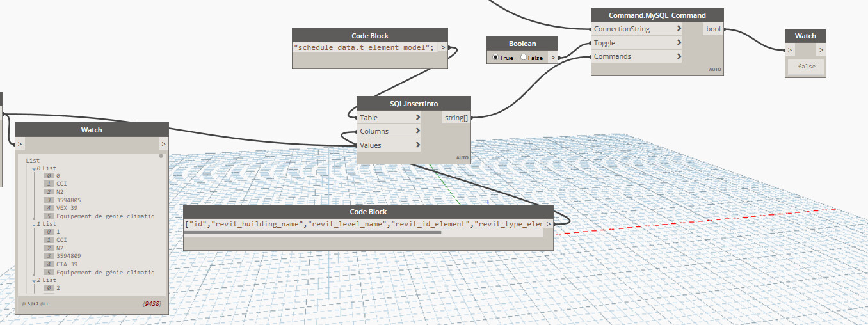Click the Columns input port label
The image size is (868, 325).
[x=374, y=131]
